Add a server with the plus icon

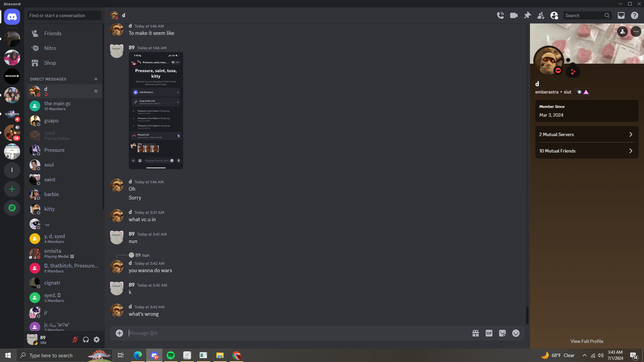(12, 189)
